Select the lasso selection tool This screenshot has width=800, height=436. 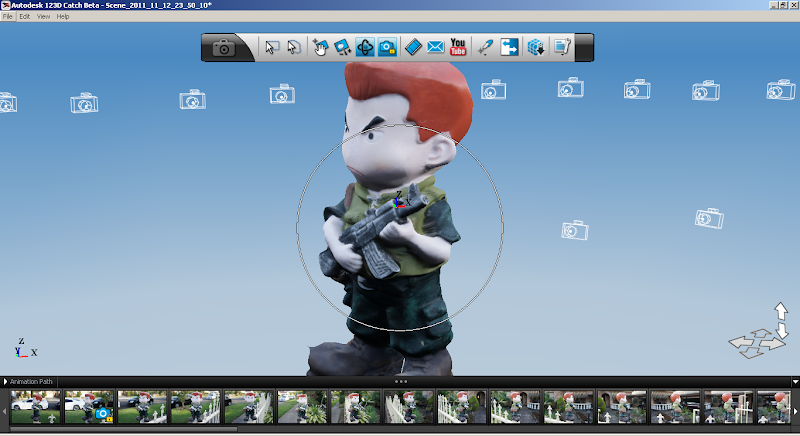(294, 47)
